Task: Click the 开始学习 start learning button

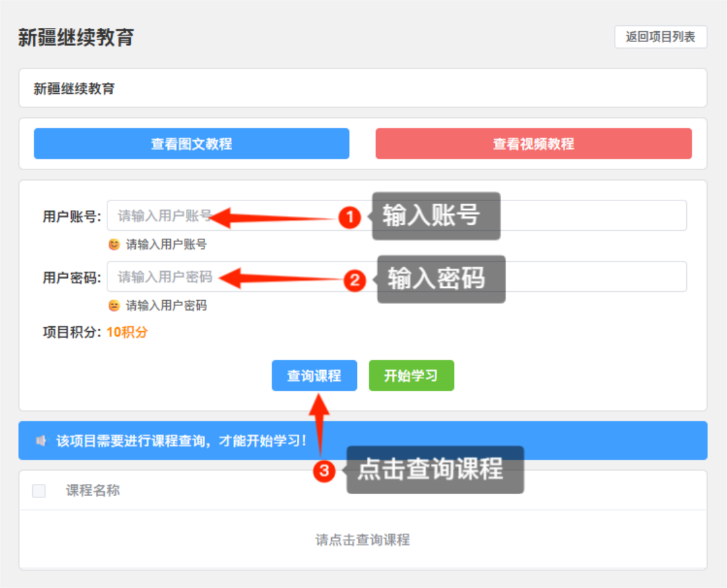Action: (412, 375)
